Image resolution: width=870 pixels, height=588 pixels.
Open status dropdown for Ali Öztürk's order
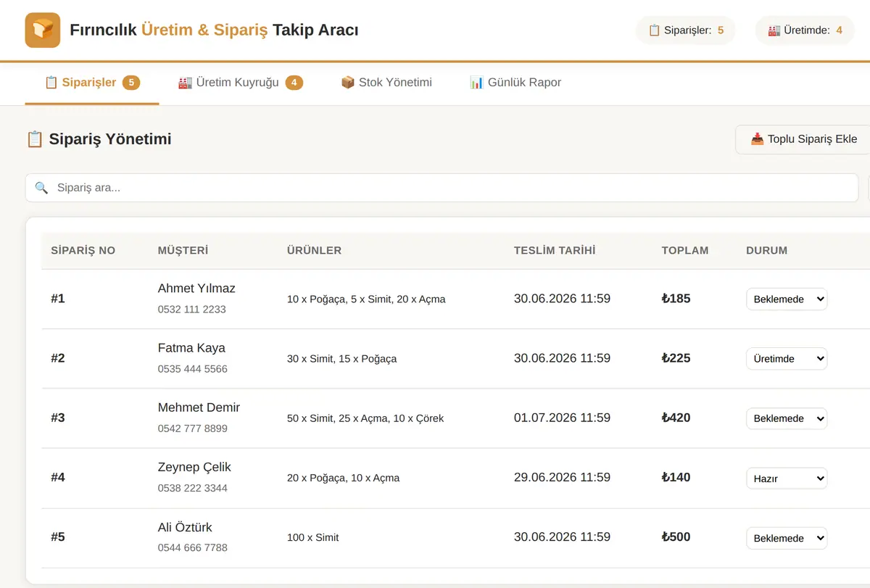coord(787,538)
